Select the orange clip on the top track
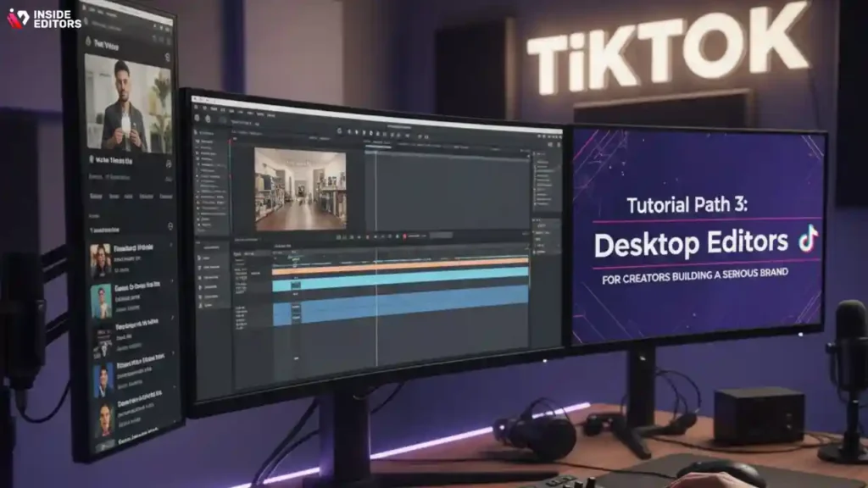The image size is (868, 488). pyautogui.click(x=400, y=268)
